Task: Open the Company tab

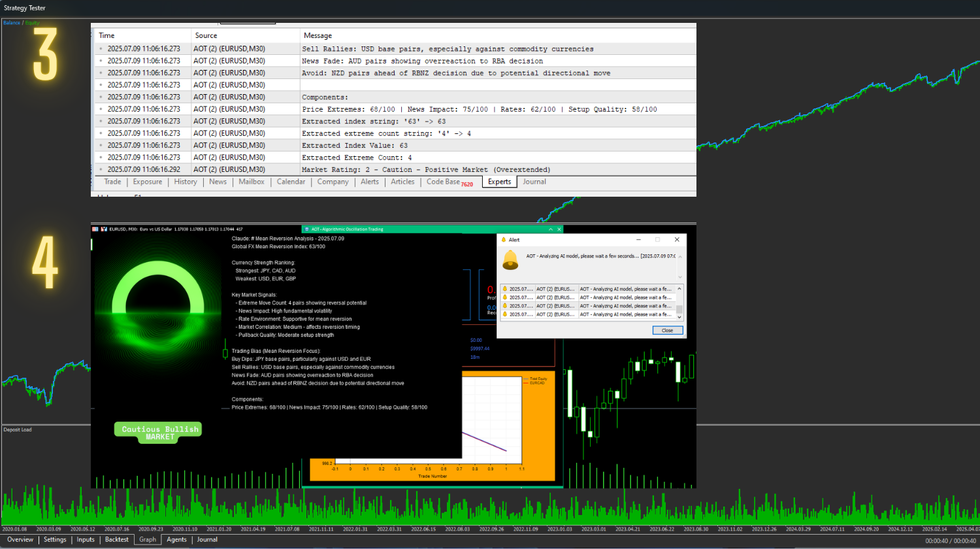Action: pyautogui.click(x=333, y=182)
